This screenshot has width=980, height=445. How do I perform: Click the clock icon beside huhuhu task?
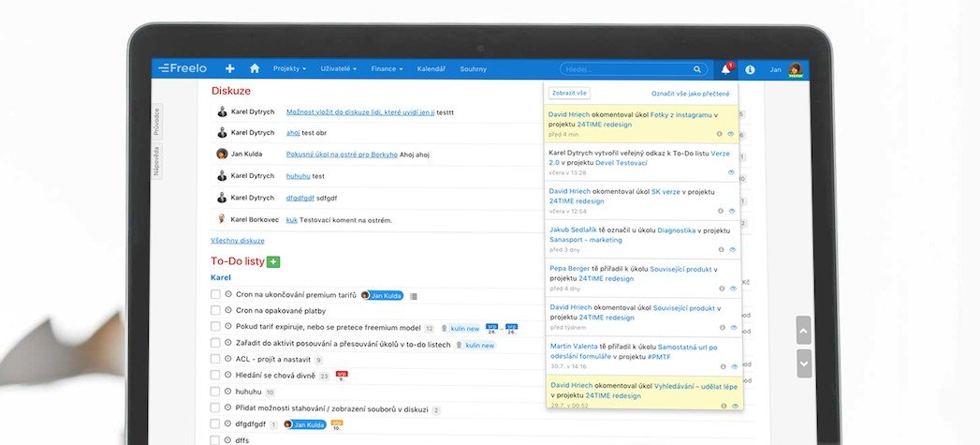(228, 392)
